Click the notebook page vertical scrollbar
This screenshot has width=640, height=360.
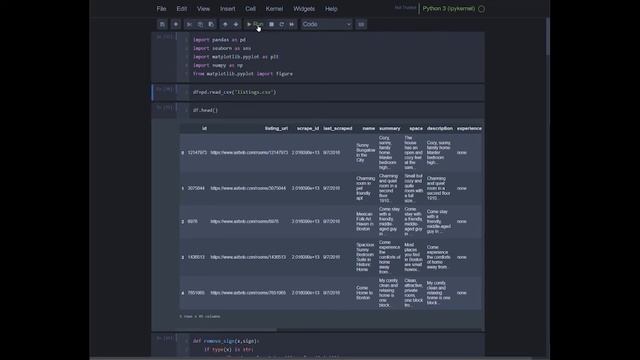click(x=547, y=37)
